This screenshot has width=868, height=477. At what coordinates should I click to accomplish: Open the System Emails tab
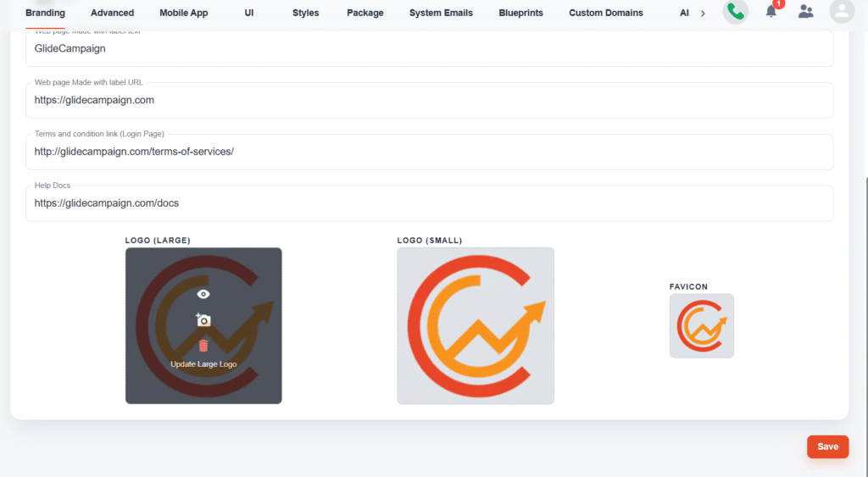441,13
